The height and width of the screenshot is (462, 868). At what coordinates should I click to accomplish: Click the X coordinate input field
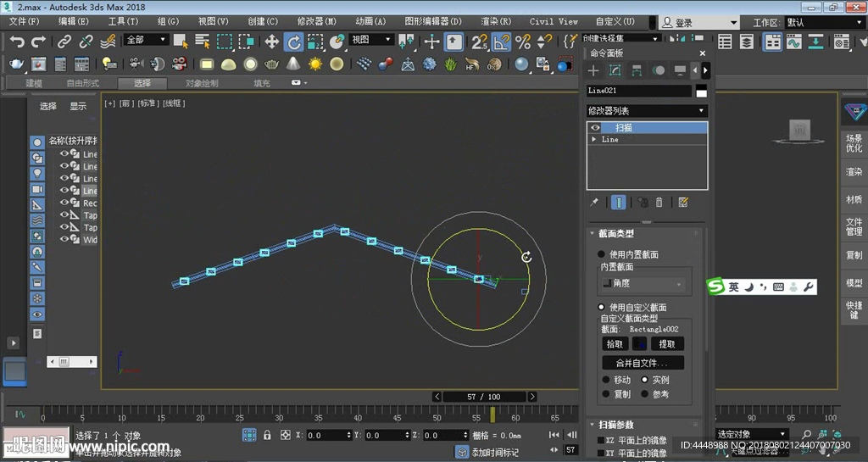pyautogui.click(x=328, y=436)
